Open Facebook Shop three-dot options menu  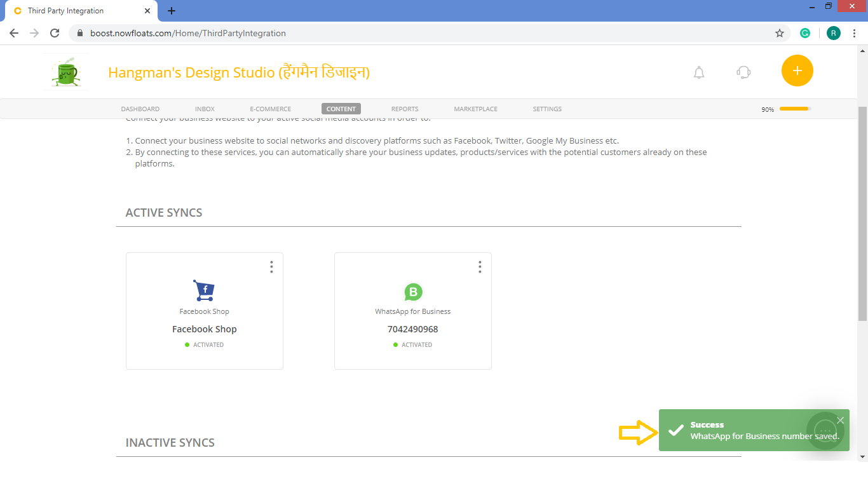click(271, 267)
